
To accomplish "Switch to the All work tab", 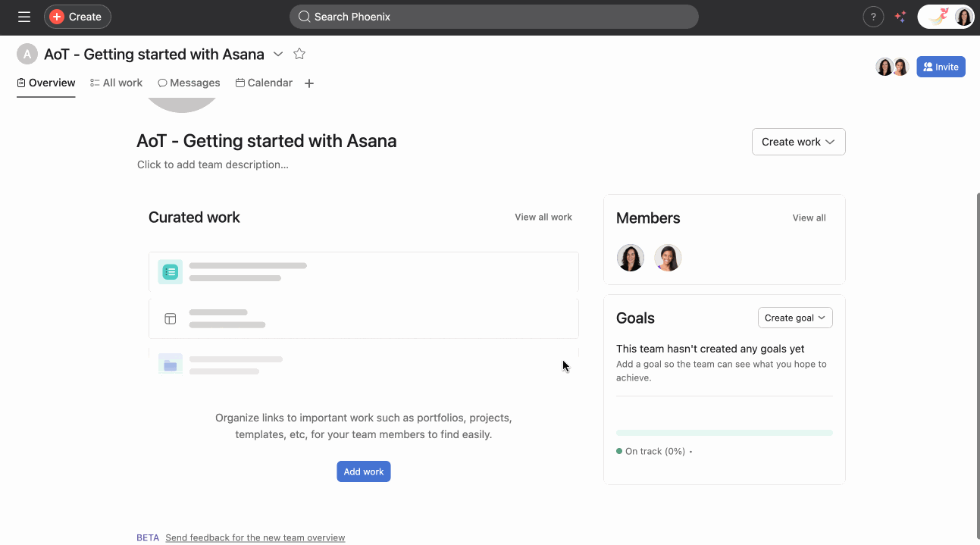I will coord(116,83).
